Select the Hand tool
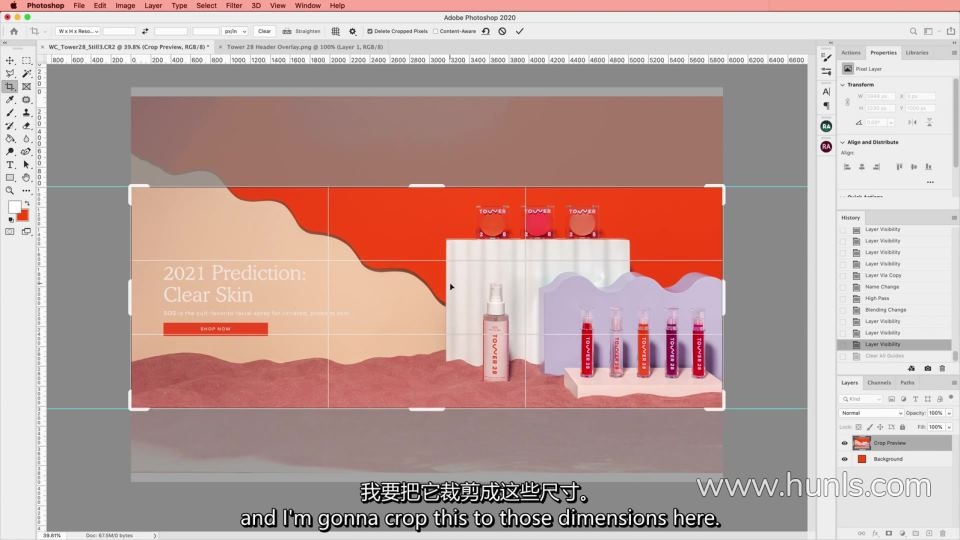Image resolution: width=960 pixels, height=540 pixels. pos(26,178)
